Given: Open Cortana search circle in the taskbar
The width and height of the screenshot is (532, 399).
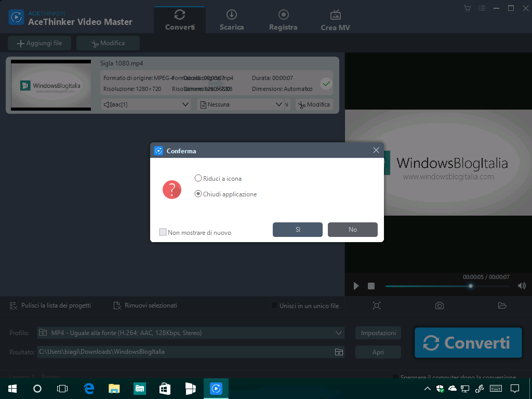Looking at the screenshot, I should (x=37, y=389).
